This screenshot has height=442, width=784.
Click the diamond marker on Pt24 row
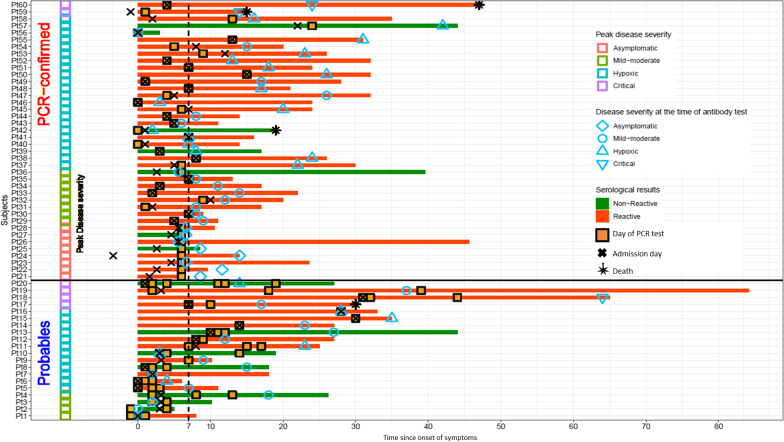point(240,256)
